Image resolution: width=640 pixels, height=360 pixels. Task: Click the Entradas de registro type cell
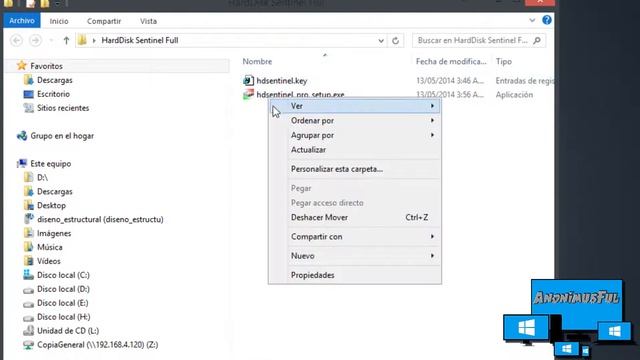coord(524,81)
